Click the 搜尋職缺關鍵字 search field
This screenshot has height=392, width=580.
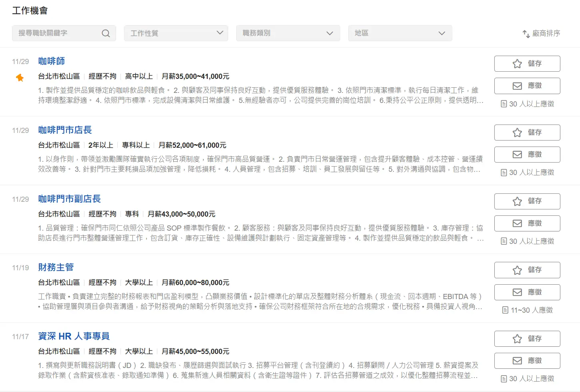tap(58, 33)
